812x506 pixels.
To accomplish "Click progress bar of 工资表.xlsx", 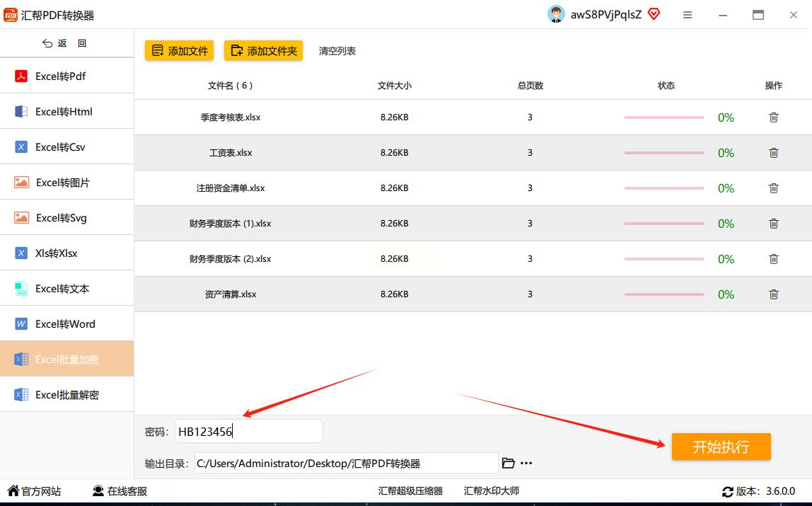I will (x=664, y=153).
